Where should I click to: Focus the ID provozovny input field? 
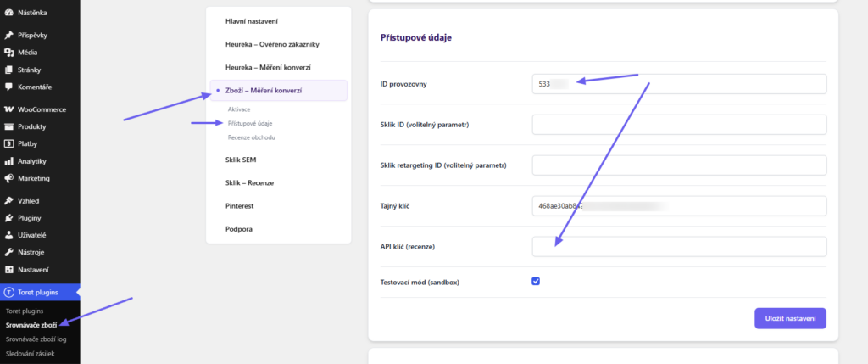click(679, 84)
